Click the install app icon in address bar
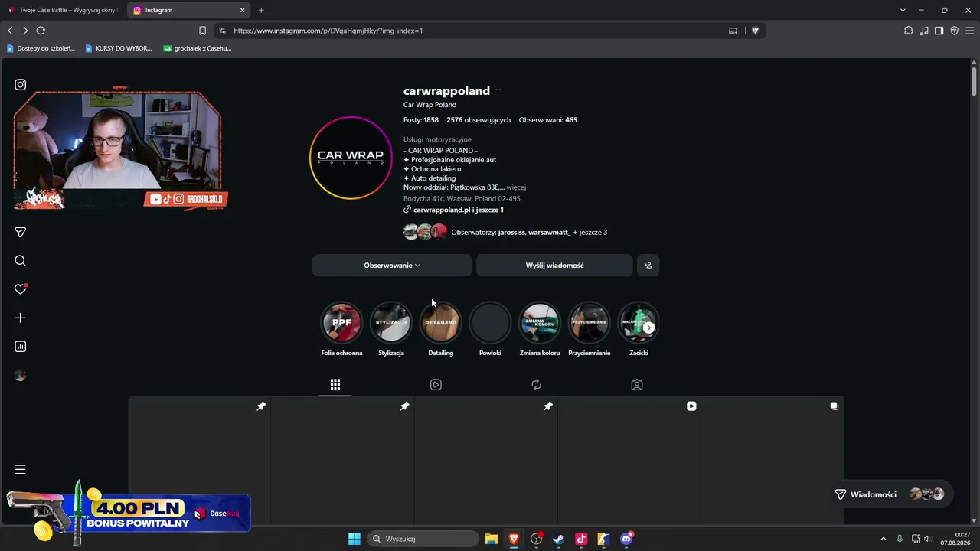 [733, 31]
